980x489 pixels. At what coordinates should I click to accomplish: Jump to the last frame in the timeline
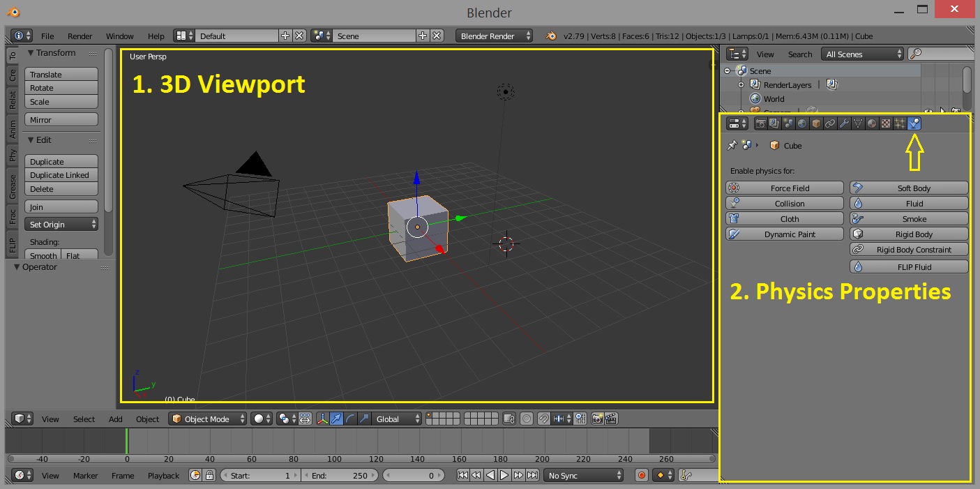532,475
